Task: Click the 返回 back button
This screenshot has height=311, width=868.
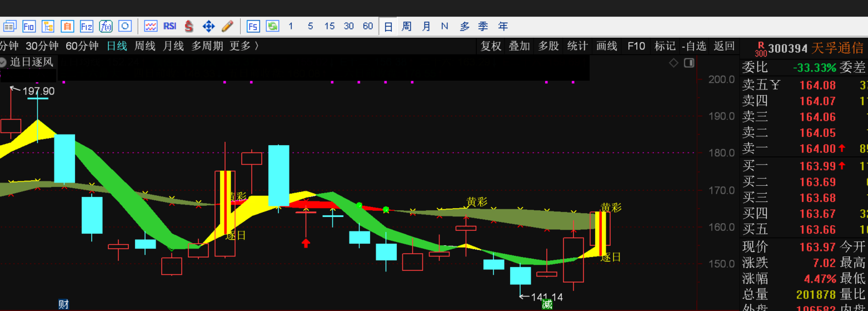Action: tap(724, 46)
